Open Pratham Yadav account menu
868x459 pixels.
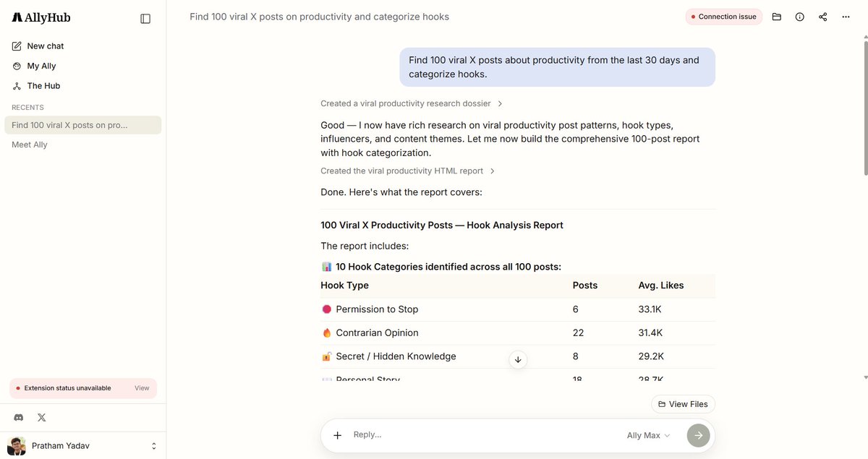[82, 446]
